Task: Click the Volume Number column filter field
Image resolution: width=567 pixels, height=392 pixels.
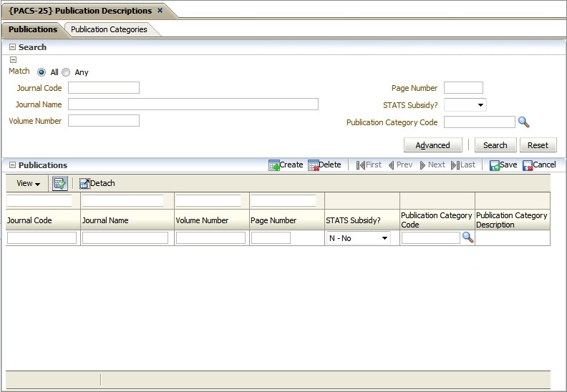Action: pos(208,200)
